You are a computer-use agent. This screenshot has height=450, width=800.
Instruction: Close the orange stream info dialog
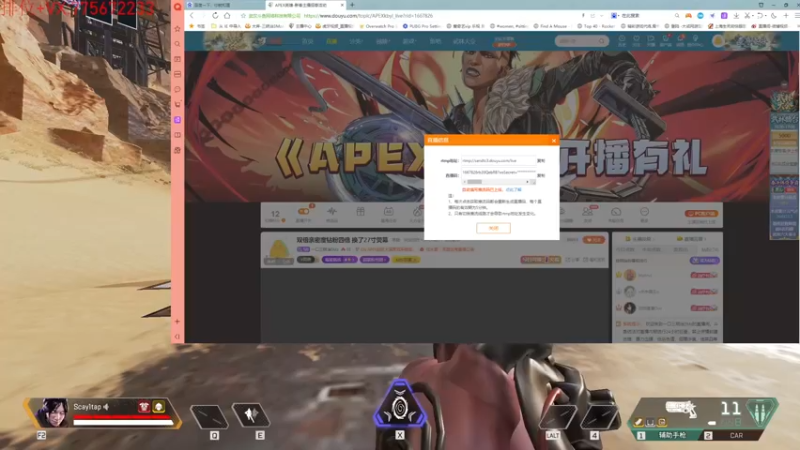coord(554,140)
